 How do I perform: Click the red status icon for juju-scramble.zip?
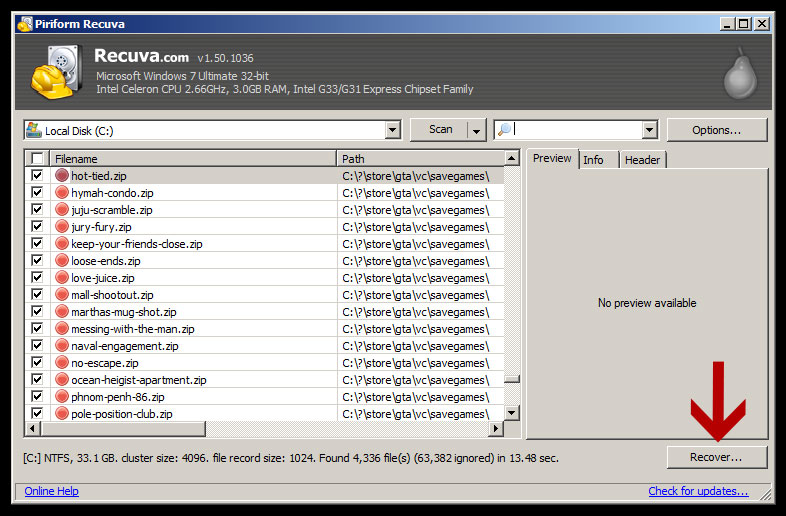[62, 210]
